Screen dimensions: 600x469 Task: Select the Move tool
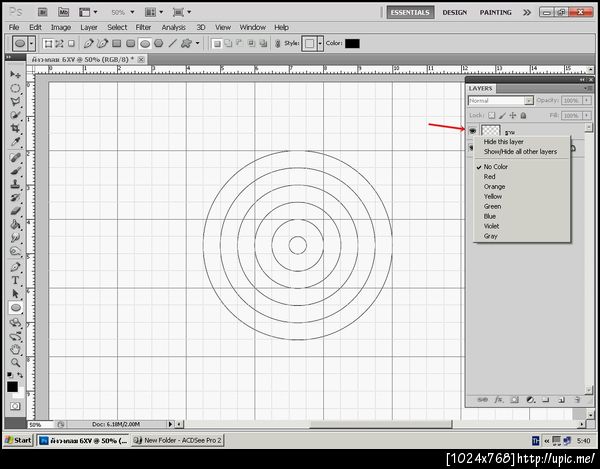pyautogui.click(x=15, y=74)
